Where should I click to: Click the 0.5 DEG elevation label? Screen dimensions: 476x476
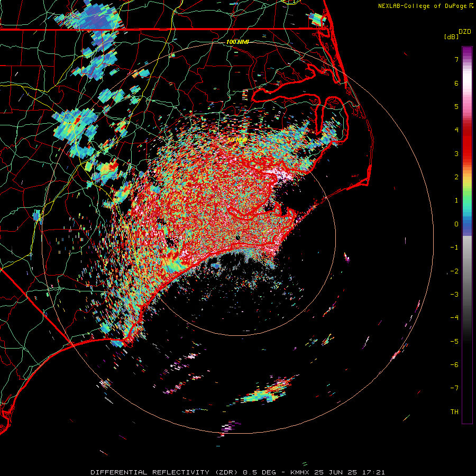[x=260, y=472]
